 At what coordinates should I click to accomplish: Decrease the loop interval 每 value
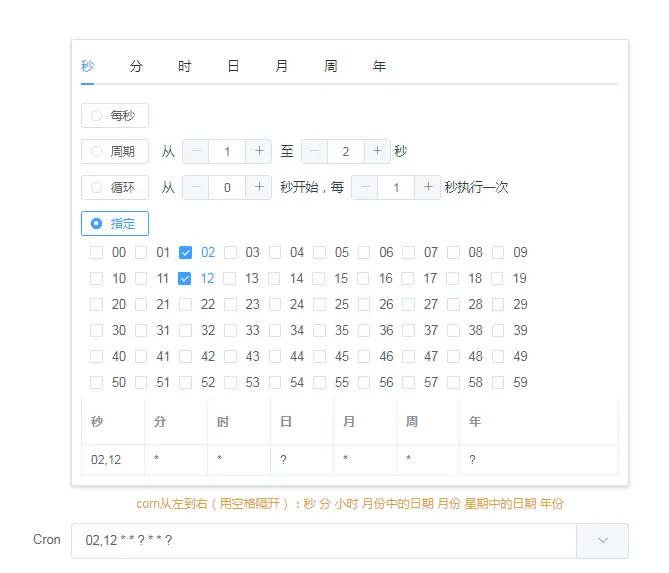click(x=364, y=187)
